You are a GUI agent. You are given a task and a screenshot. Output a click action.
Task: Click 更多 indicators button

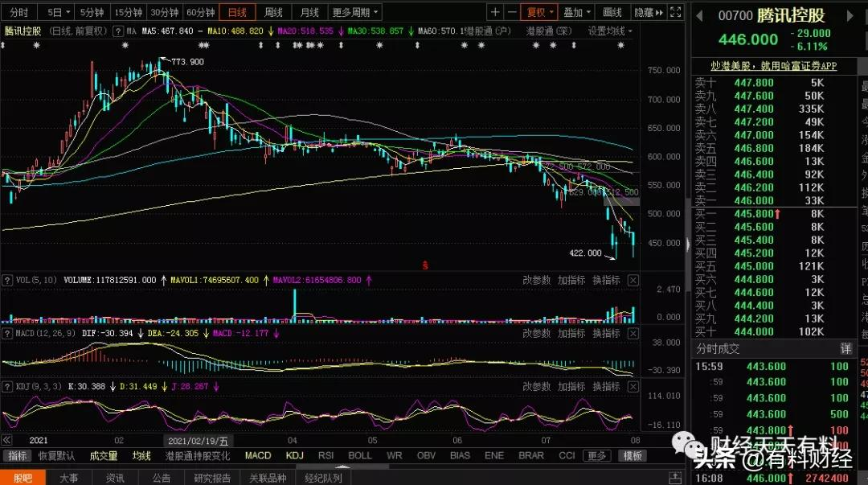(x=596, y=455)
